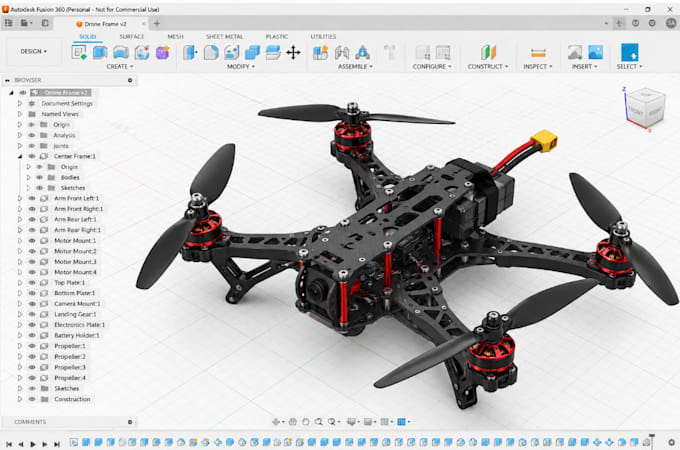Open the Inspect dropdown label
The image size is (680, 450).
538,66
